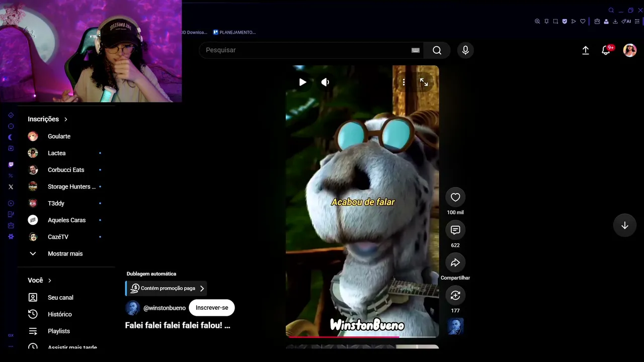644x362 pixels.
Task: Open Histórico watch history
Action: pyautogui.click(x=66, y=314)
